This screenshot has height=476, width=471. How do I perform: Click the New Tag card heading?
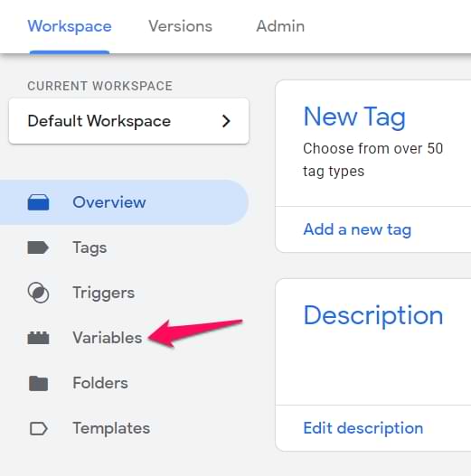(x=354, y=117)
